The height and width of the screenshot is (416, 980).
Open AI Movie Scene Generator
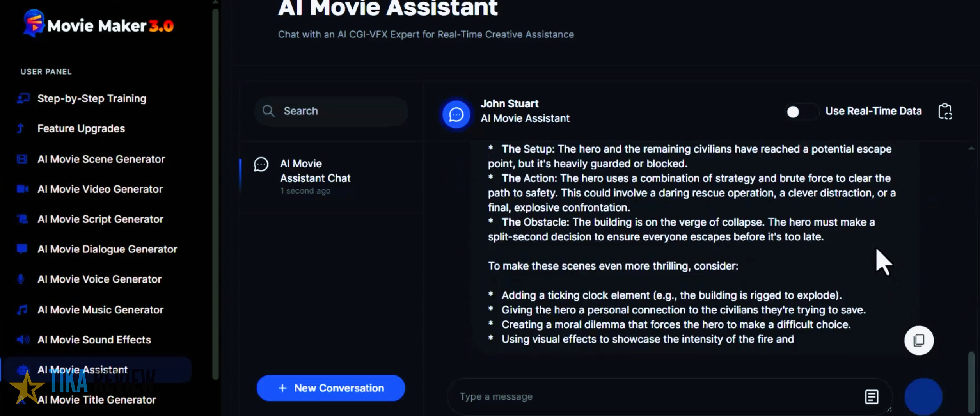(x=101, y=159)
